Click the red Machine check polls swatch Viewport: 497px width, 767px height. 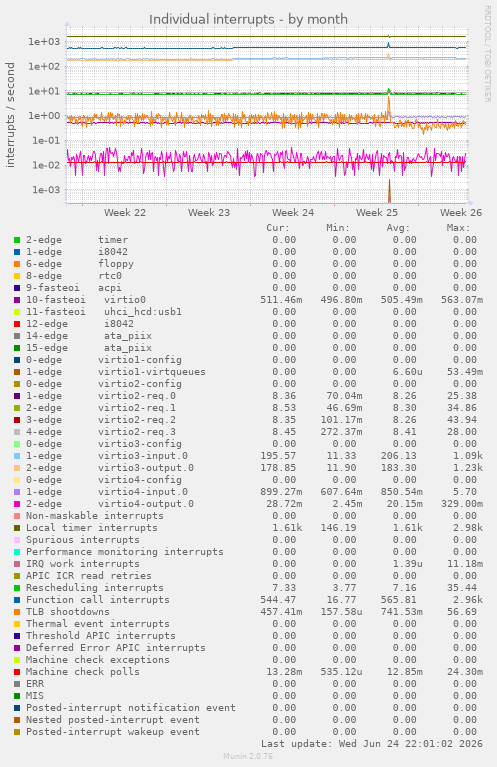17,672
